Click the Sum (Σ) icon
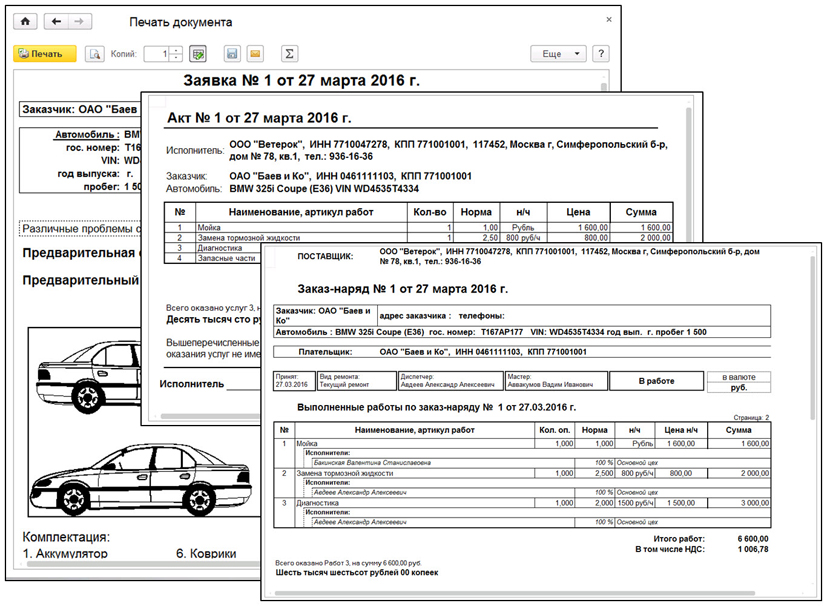 (290, 54)
